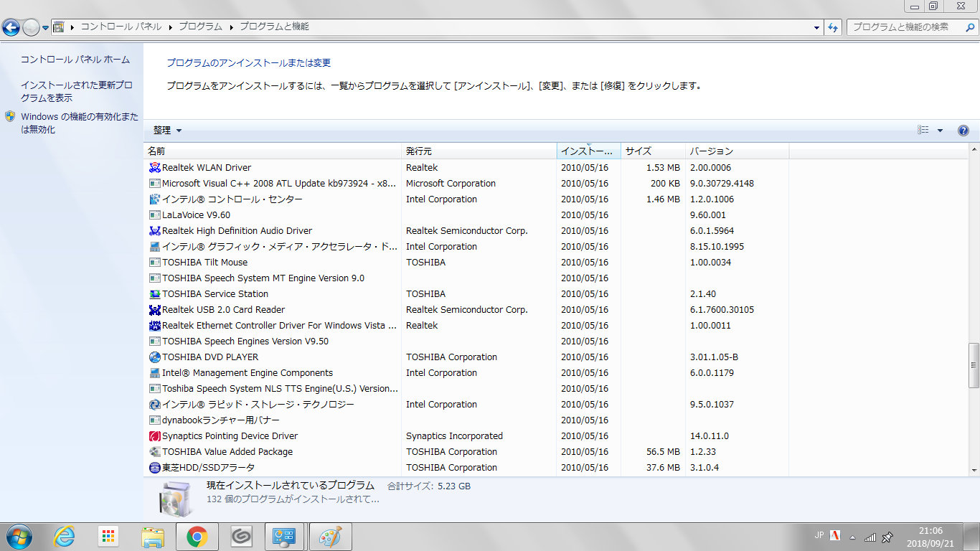Open the recent pages dropdown beside Forward
980x551 pixels.
46,28
